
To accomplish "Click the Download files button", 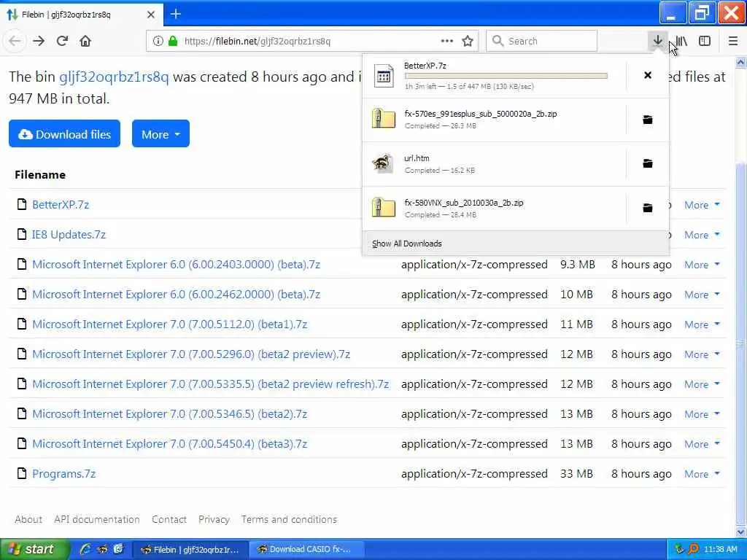I will (x=64, y=134).
